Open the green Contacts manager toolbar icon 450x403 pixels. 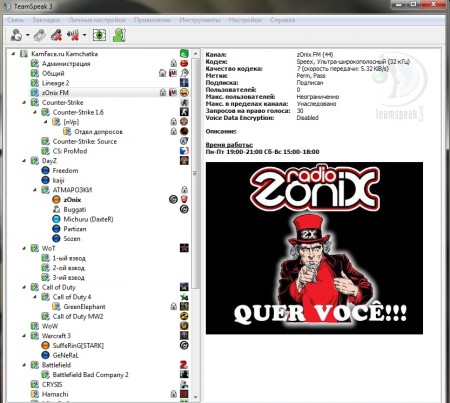(119, 35)
